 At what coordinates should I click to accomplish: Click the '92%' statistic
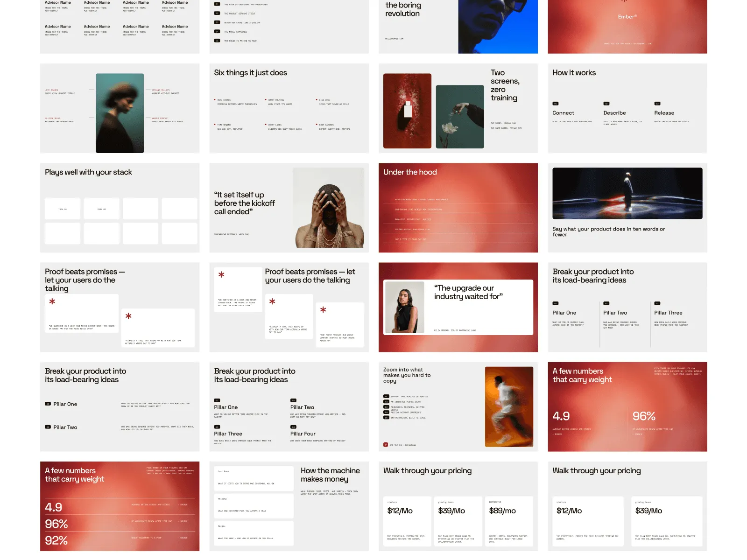[56, 540]
